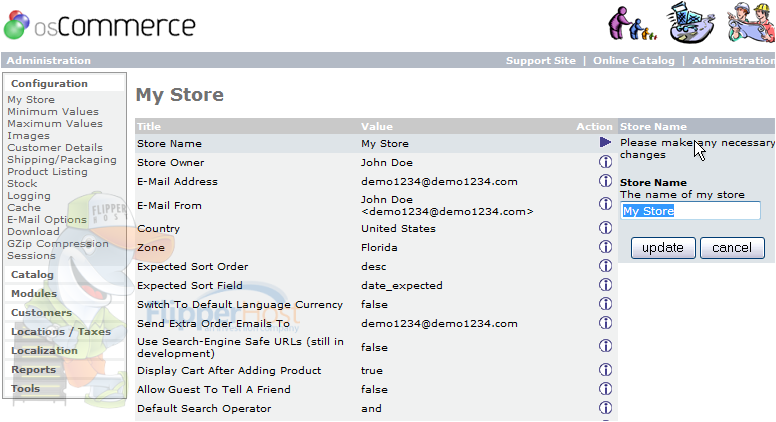Click the osCommerce logo
The height and width of the screenshot is (422, 776).
pyautogui.click(x=99, y=25)
